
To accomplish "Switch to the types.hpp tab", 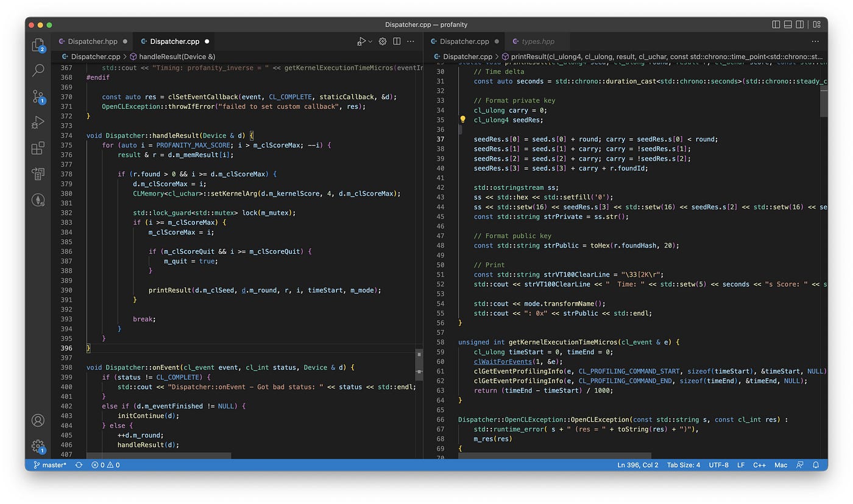I will (538, 41).
